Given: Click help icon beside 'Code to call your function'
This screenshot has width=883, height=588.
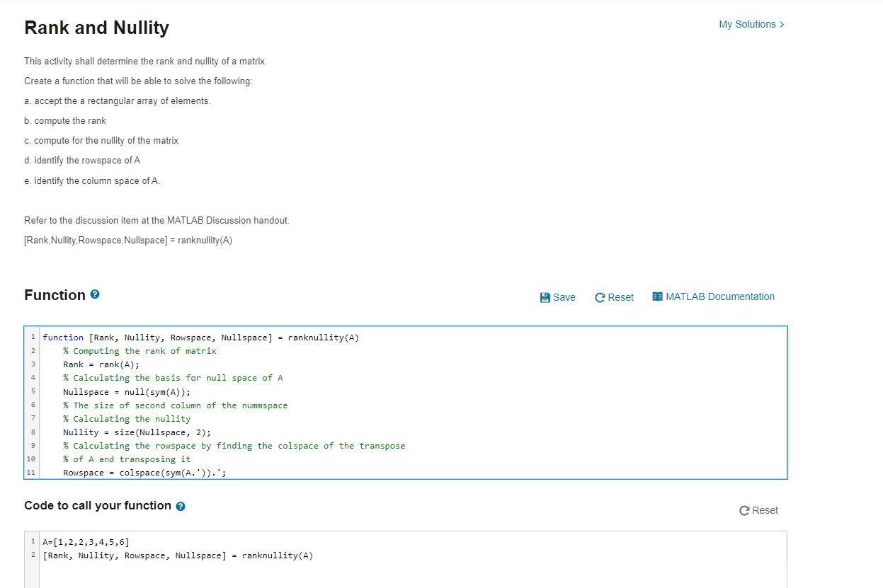Looking at the screenshot, I should [x=181, y=506].
